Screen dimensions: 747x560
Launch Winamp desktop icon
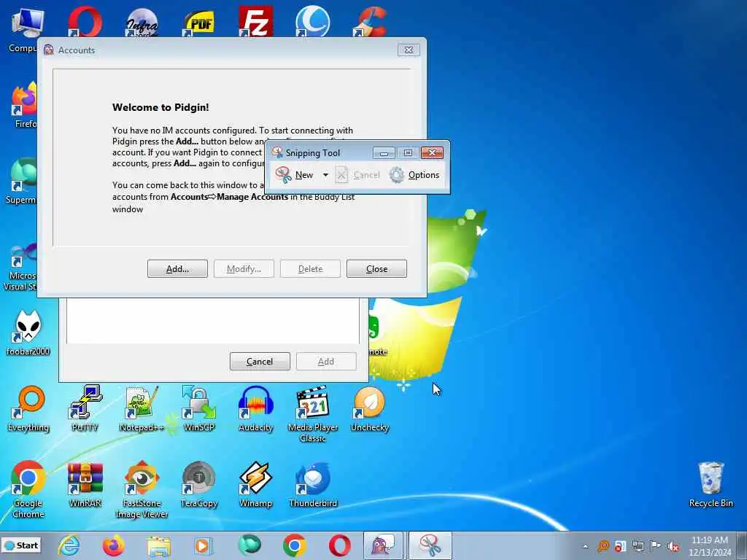coord(256,485)
